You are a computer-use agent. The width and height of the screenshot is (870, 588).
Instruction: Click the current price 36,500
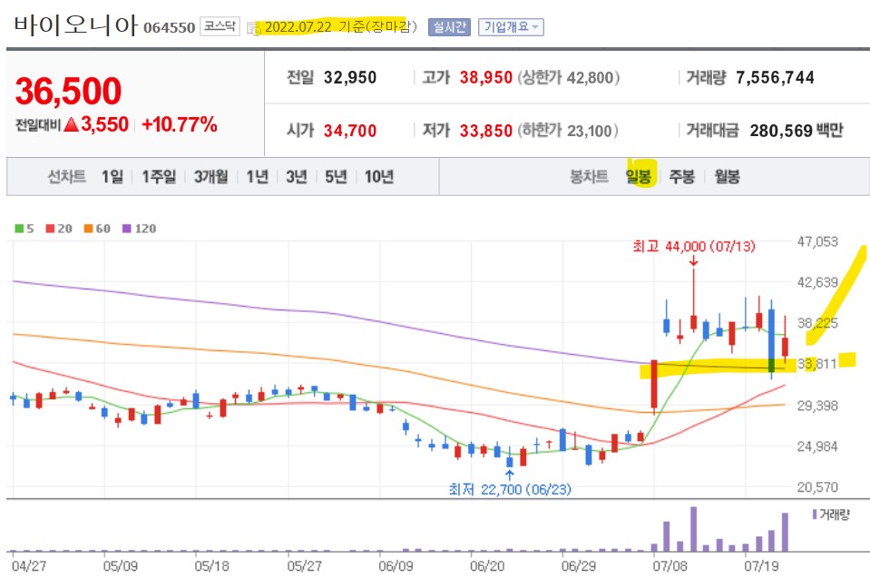tap(68, 91)
